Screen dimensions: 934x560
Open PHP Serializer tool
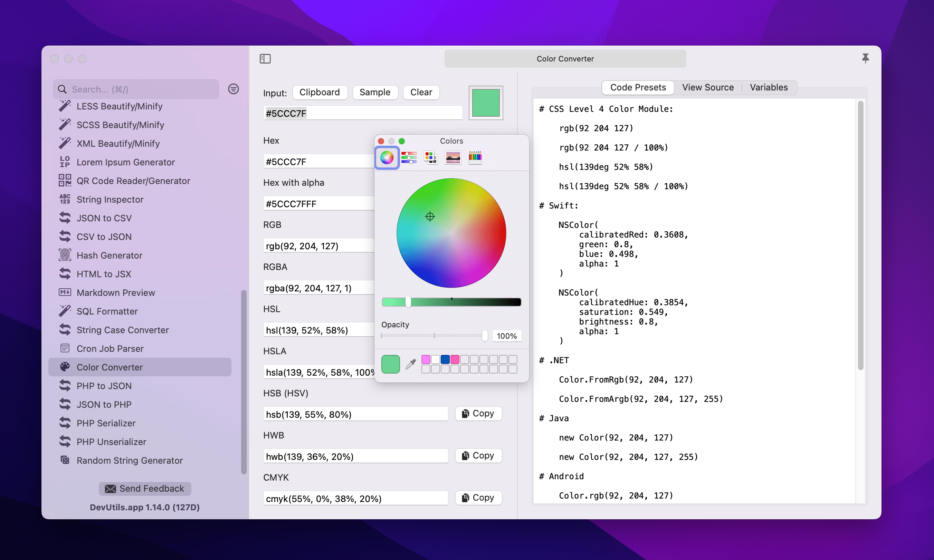(x=140, y=423)
